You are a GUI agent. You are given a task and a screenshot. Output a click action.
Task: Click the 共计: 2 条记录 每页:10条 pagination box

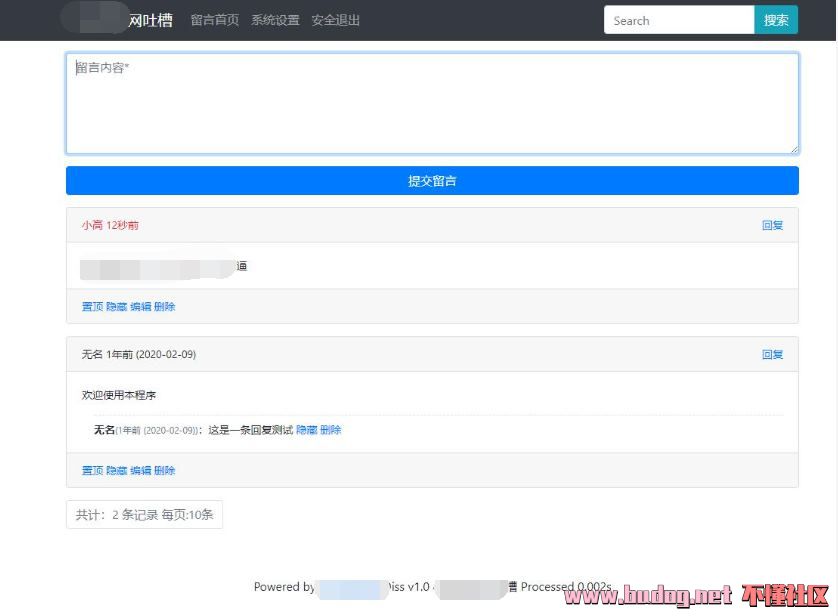click(144, 514)
